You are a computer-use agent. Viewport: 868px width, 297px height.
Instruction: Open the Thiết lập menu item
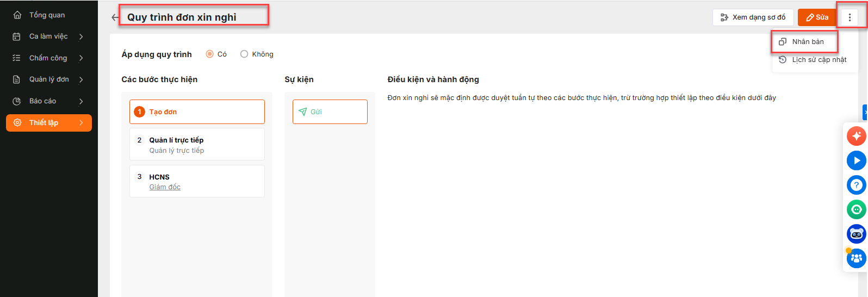tap(49, 123)
